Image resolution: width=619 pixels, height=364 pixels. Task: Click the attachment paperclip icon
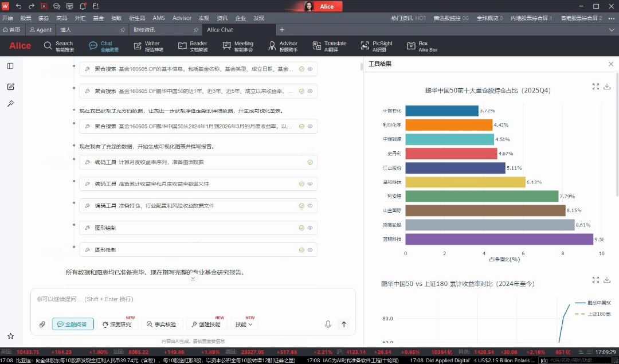pos(42,324)
